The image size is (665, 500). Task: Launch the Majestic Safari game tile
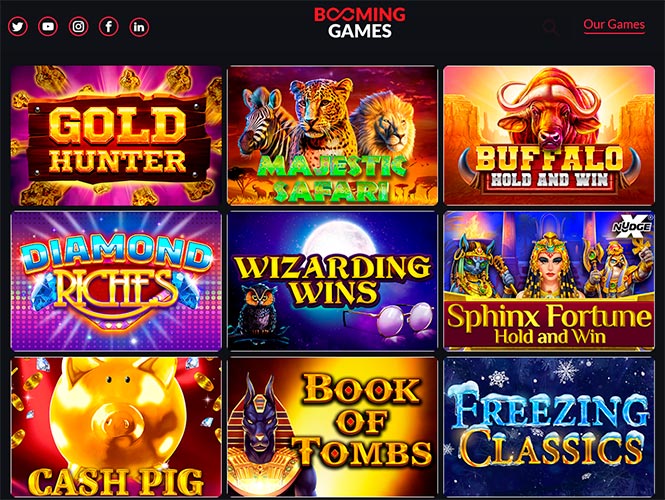(332, 136)
